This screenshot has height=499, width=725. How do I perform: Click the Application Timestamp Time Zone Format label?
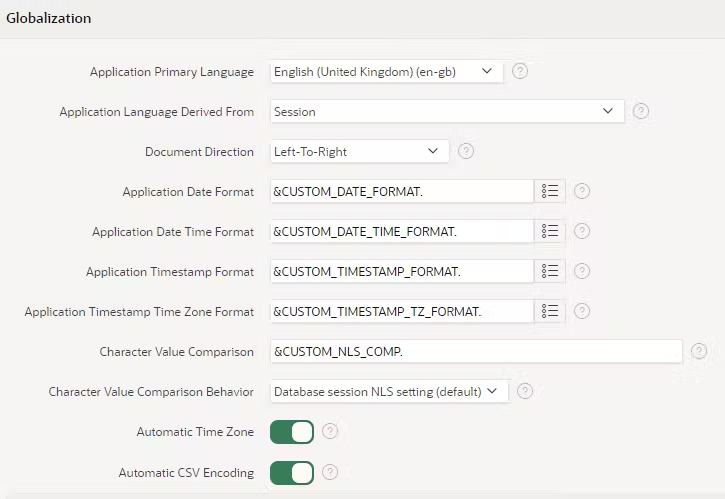tap(139, 312)
